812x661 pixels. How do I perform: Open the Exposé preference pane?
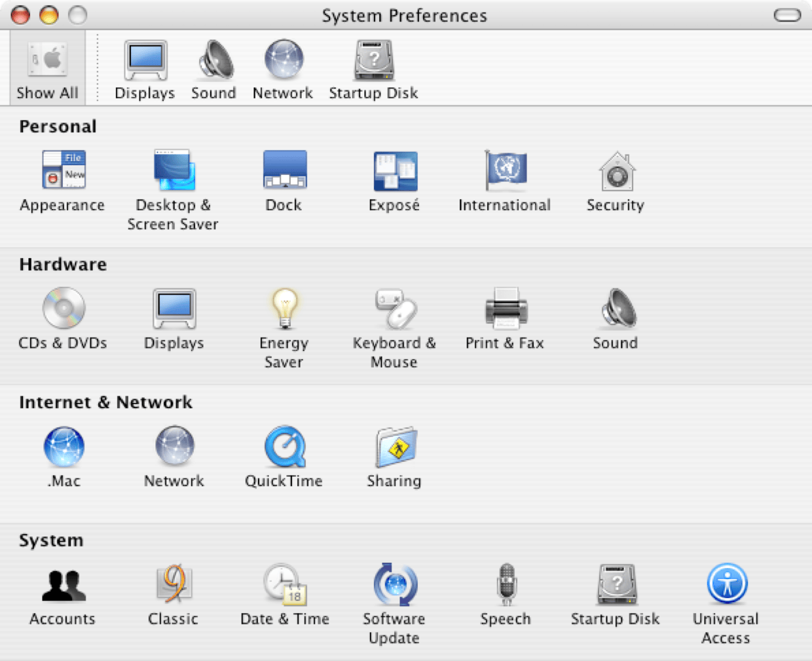pos(394,181)
